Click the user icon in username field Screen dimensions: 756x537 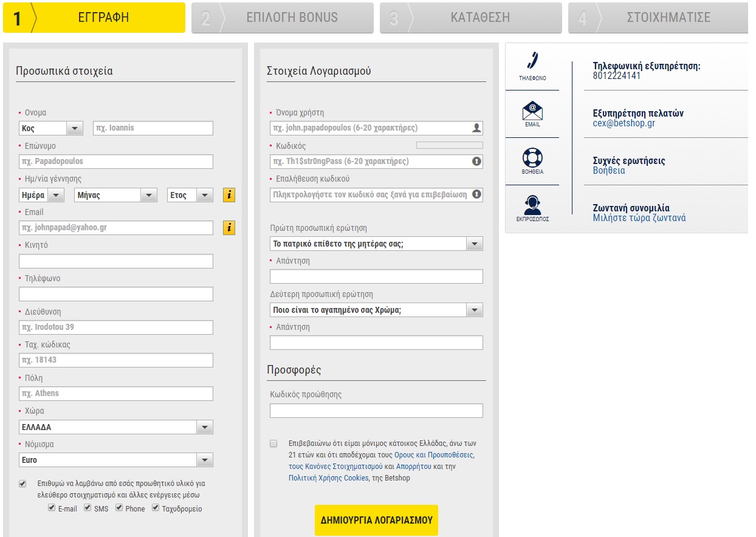pos(476,128)
